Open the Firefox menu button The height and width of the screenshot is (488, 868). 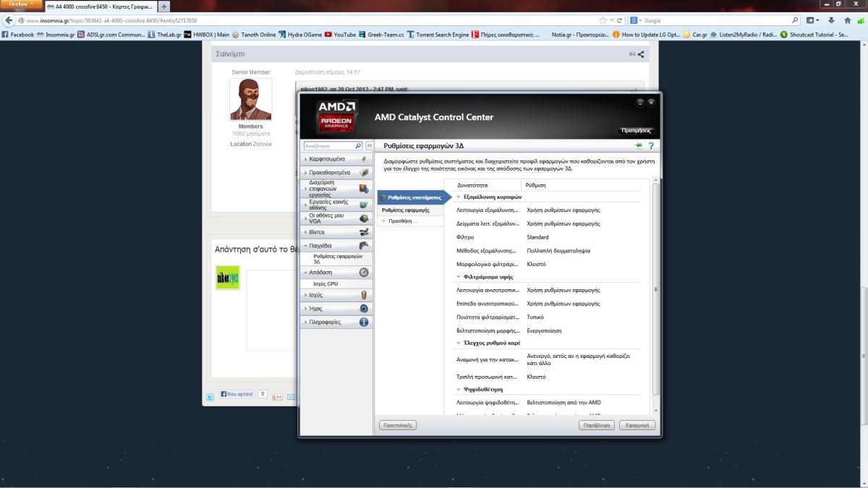click(21, 4)
